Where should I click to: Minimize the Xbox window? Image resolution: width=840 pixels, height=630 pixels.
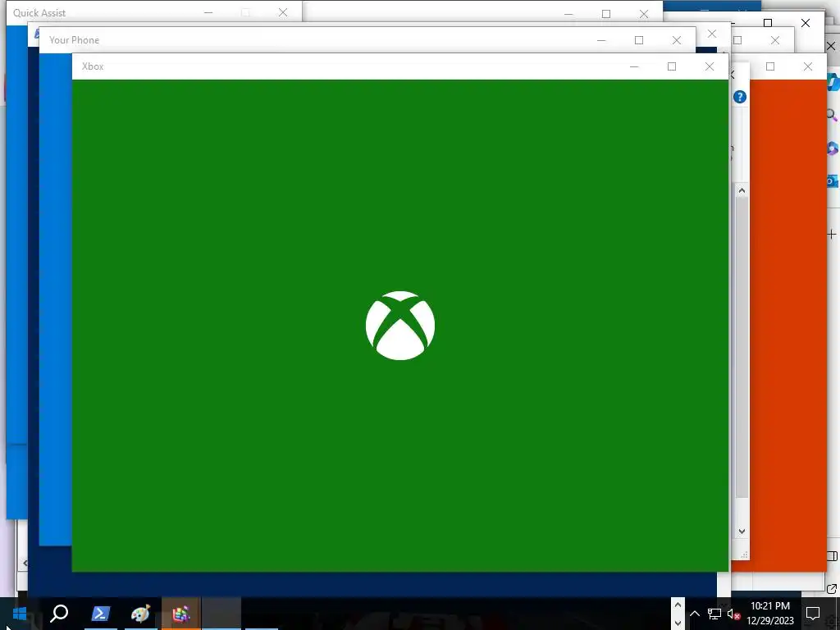point(634,66)
